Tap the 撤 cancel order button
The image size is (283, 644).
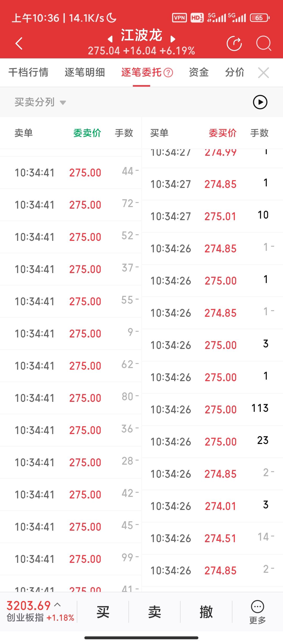pos(206,612)
